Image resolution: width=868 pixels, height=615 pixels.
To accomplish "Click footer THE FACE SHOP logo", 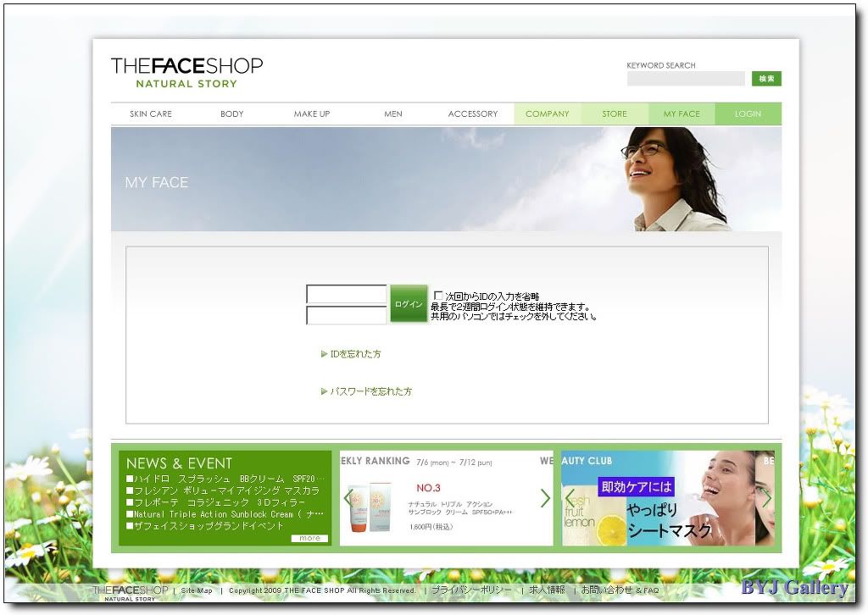I will [x=130, y=594].
